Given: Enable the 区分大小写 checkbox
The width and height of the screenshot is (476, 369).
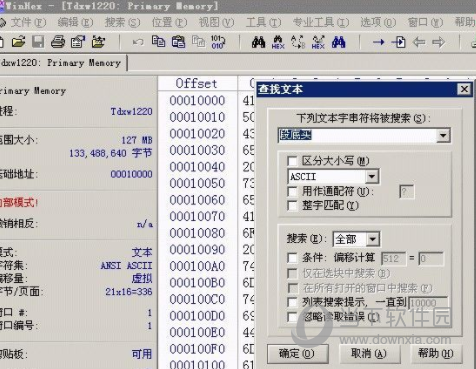Looking at the screenshot, I should click(x=292, y=161).
